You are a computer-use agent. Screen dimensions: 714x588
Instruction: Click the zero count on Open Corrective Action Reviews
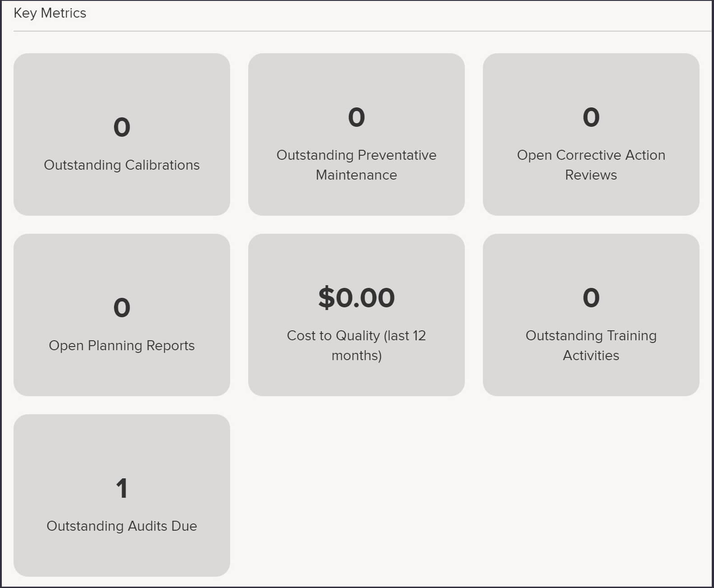591,117
